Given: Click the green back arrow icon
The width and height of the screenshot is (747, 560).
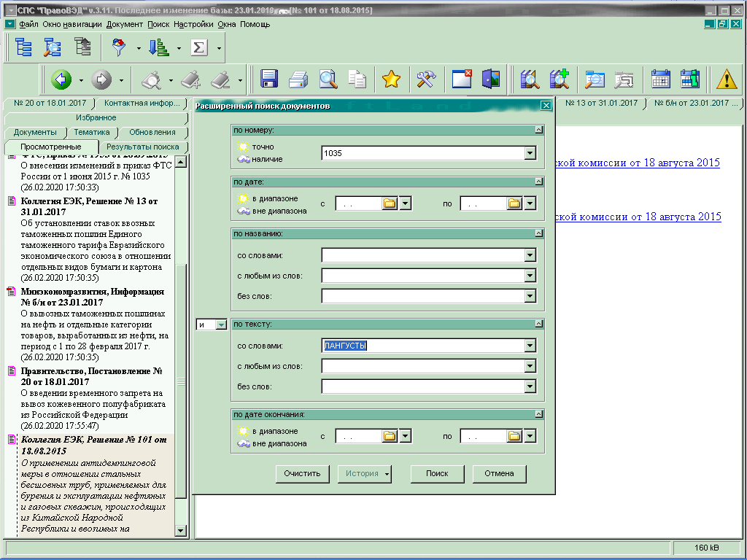Looking at the screenshot, I should (x=61, y=79).
